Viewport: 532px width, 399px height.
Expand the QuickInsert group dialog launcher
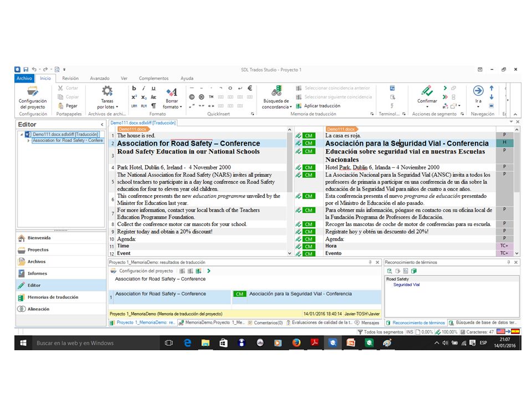tap(253, 114)
